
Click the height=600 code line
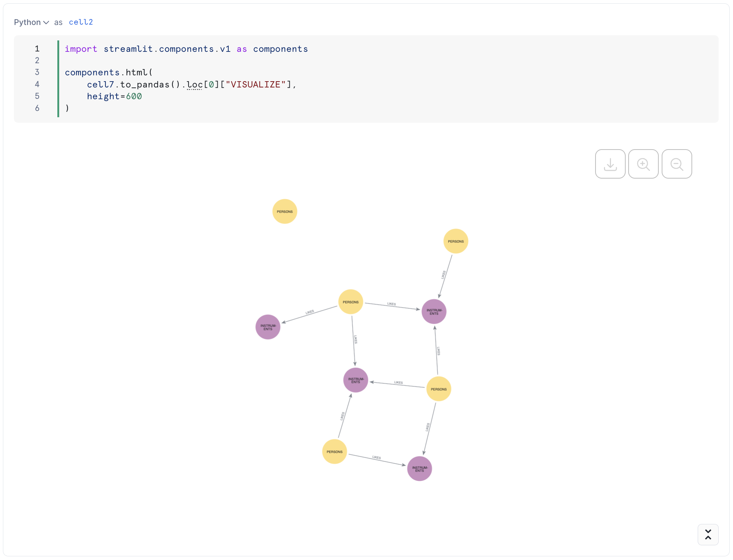tap(114, 96)
